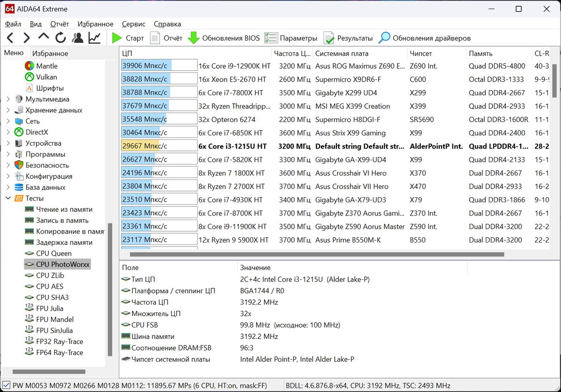Go back with the left arrow icon
561x392 pixels.
(x=10, y=38)
